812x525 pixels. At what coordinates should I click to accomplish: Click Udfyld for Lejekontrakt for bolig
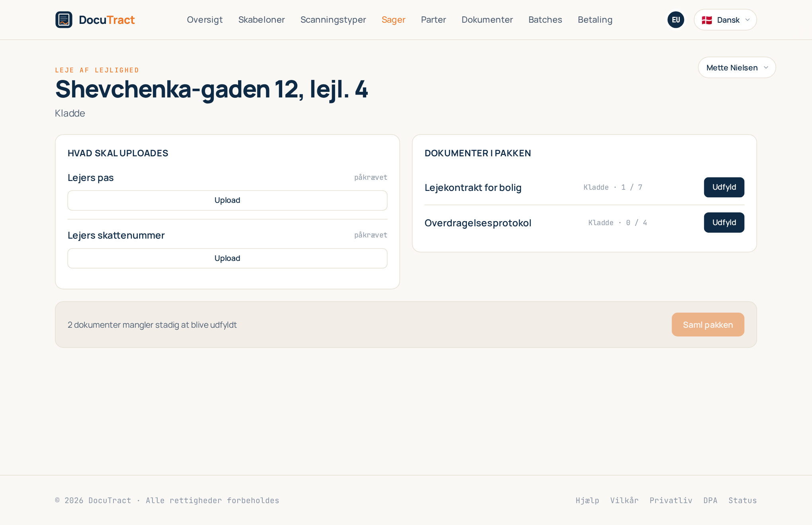point(724,187)
